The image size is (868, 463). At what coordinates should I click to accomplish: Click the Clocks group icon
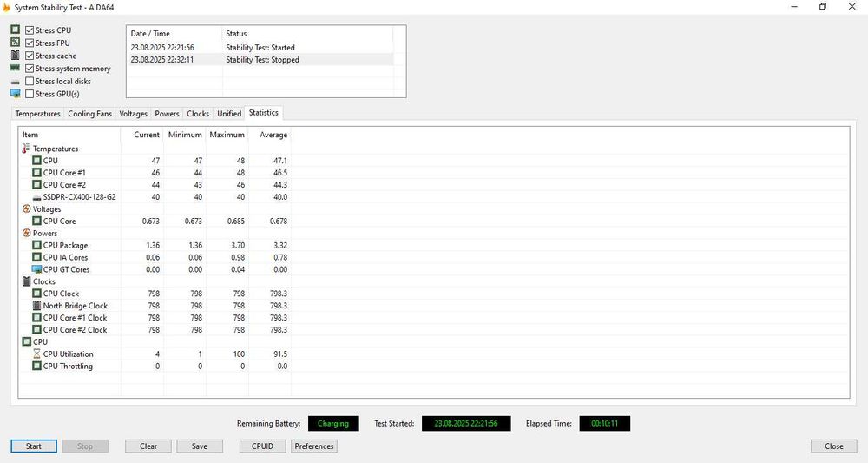coord(27,281)
